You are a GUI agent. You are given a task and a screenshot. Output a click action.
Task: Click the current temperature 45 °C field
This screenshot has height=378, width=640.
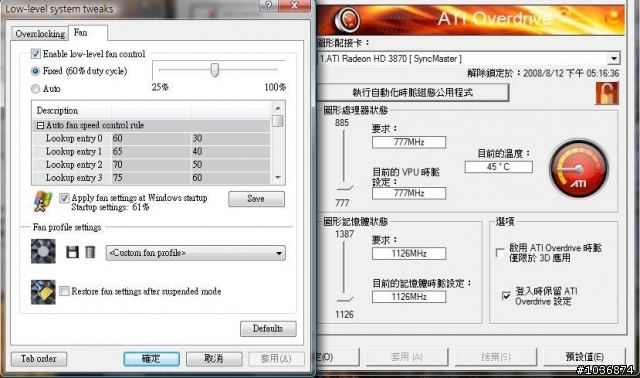tap(498, 167)
